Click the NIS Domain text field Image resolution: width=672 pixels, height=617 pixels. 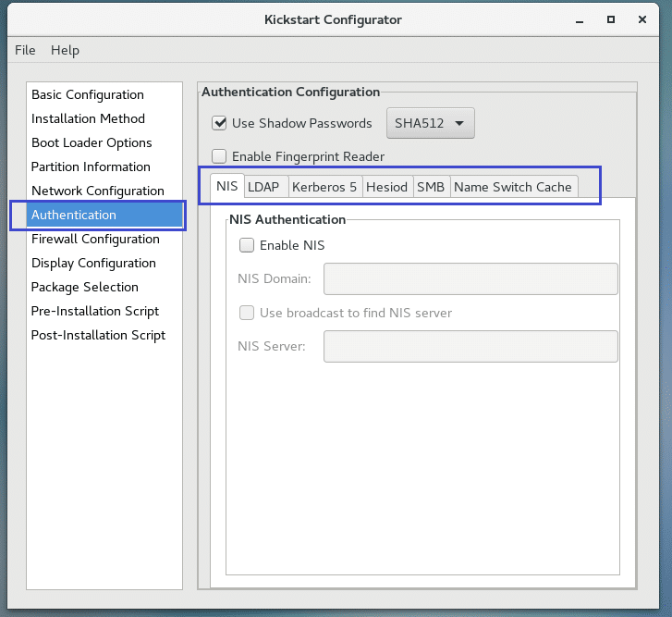click(470, 278)
